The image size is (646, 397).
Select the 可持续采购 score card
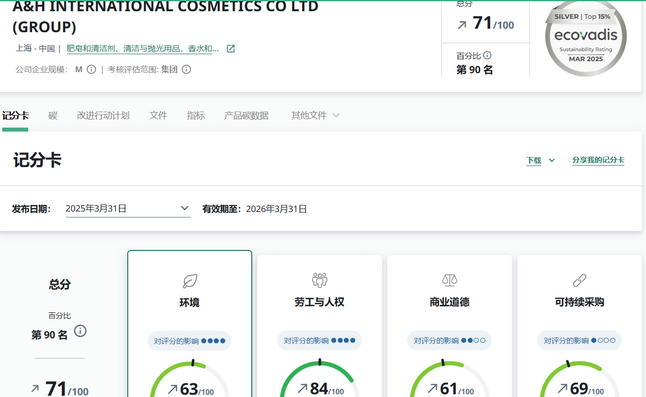(579, 326)
